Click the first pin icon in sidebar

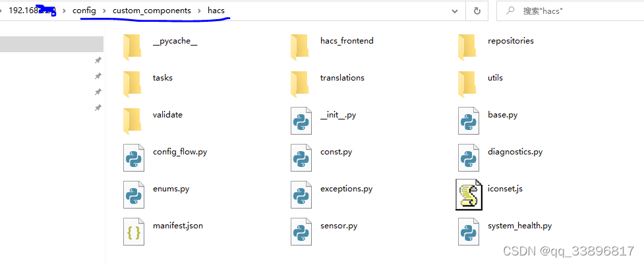click(x=98, y=61)
